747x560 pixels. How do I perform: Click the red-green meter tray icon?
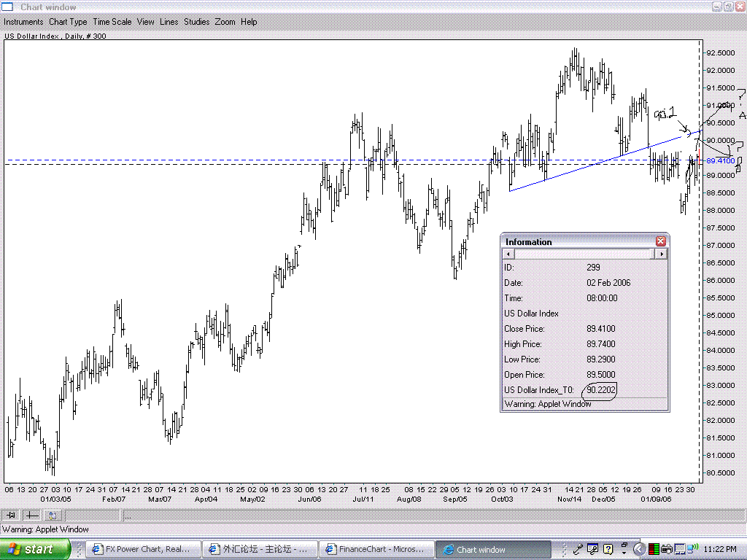coord(654,549)
